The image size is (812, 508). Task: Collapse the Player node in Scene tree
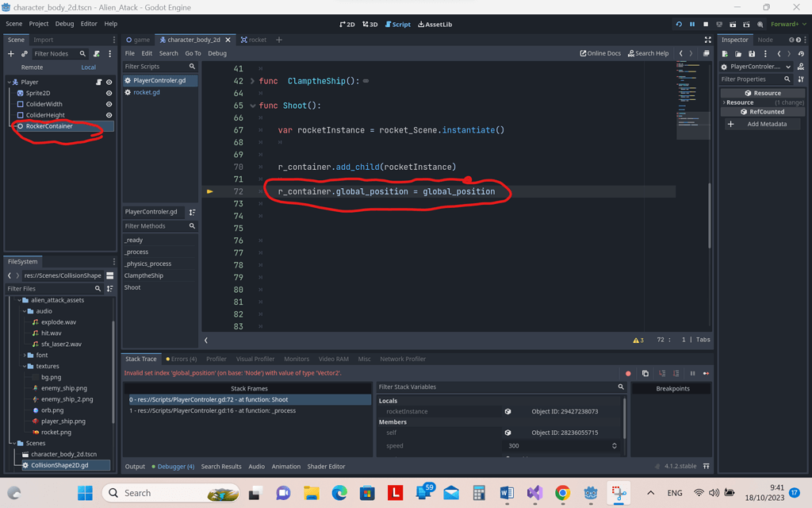[10, 82]
